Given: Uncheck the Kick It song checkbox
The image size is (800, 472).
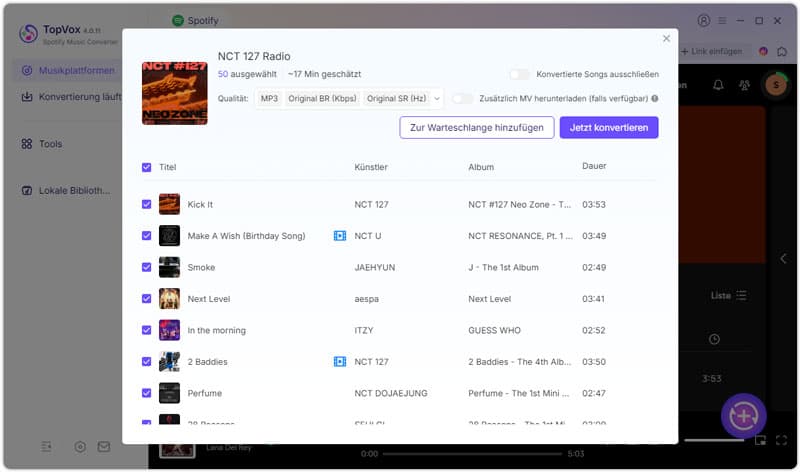Looking at the screenshot, I should point(146,205).
